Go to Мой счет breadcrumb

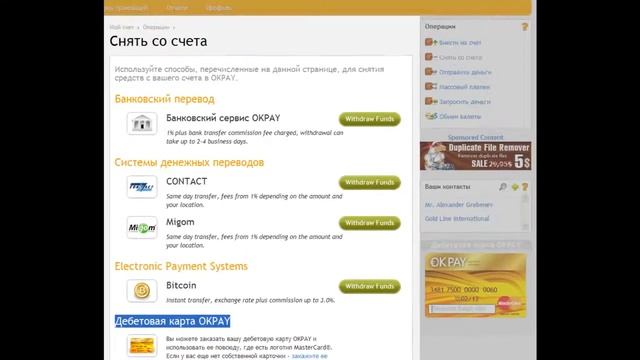(121, 27)
